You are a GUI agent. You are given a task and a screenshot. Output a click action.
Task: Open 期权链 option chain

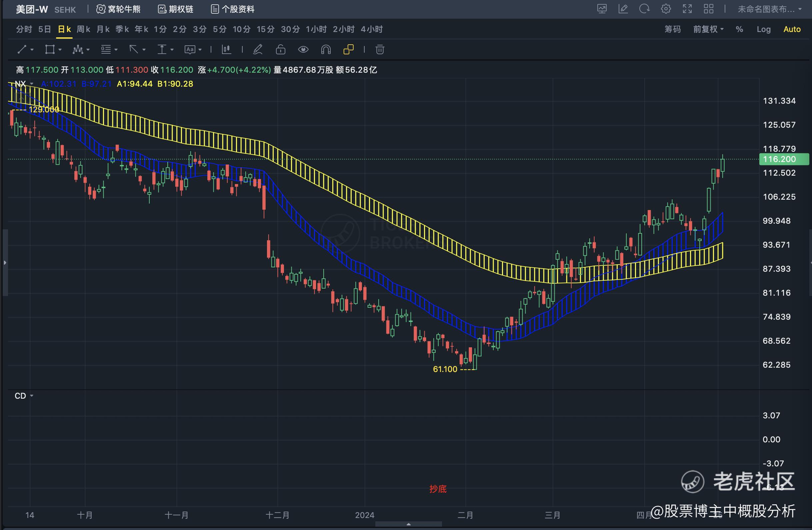(176, 9)
